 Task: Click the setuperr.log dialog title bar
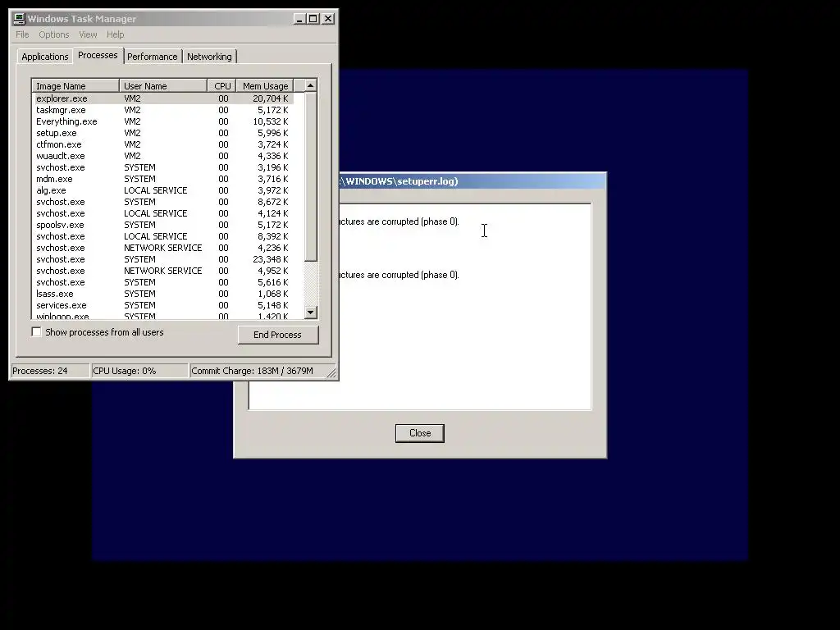coord(473,181)
